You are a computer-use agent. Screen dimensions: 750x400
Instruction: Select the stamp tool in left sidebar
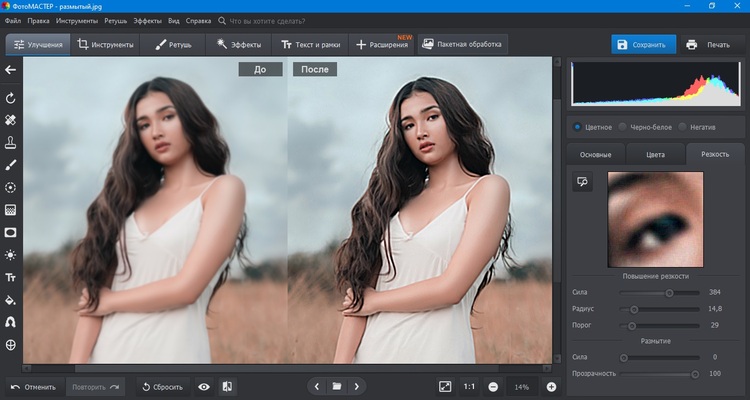(x=11, y=142)
